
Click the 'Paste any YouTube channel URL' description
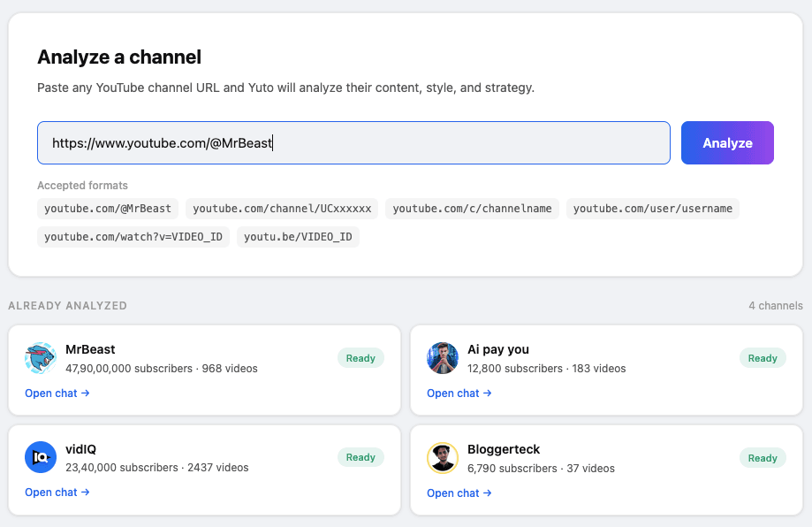(285, 88)
